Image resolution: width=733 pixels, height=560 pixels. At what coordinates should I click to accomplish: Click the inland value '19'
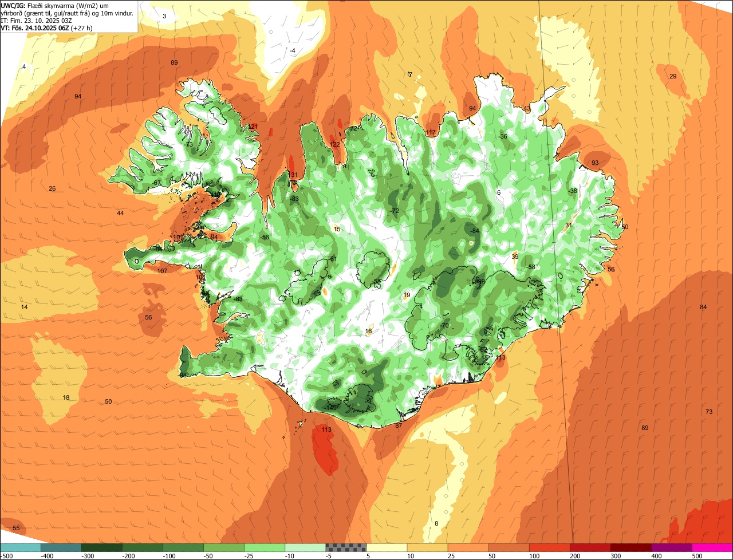click(407, 295)
